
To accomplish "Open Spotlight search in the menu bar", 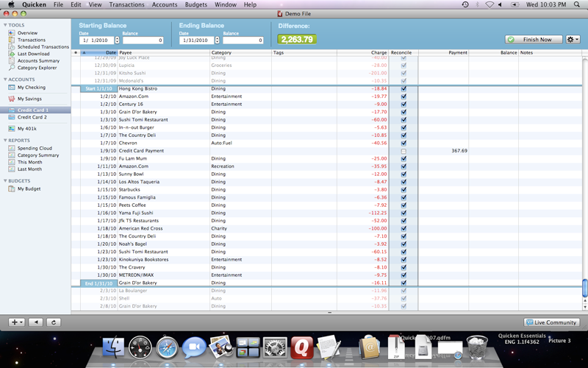I will 577,4.
